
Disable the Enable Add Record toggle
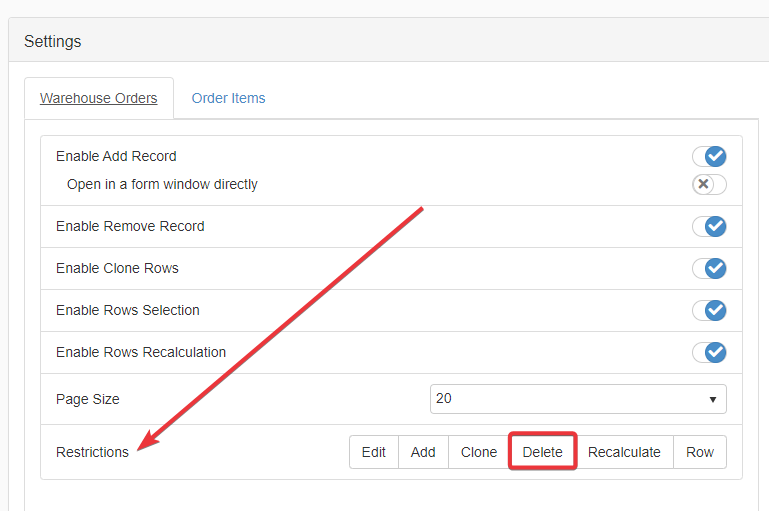(709, 157)
